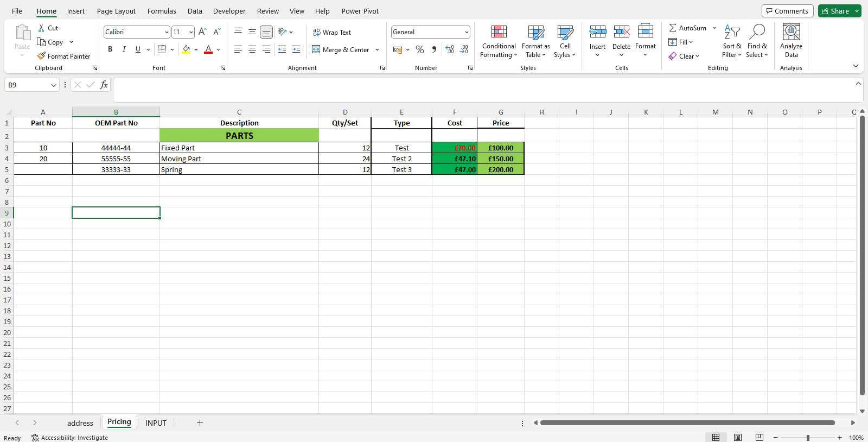Switch to Page Layout view
Screen dimensions: 868x442
point(738,438)
